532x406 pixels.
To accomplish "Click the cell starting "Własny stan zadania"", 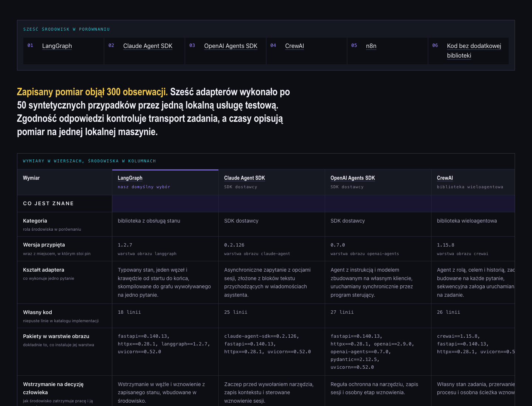I will tap(476, 388).
